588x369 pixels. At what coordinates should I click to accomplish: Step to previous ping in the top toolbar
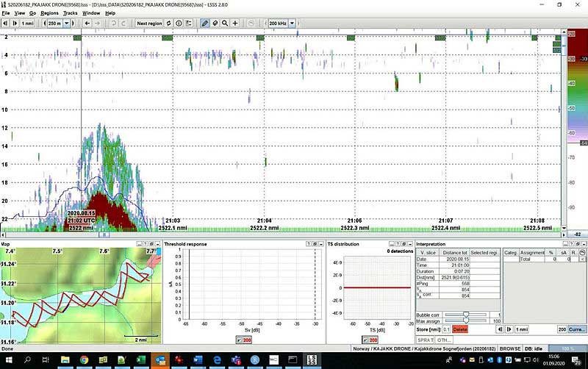tap(7, 24)
